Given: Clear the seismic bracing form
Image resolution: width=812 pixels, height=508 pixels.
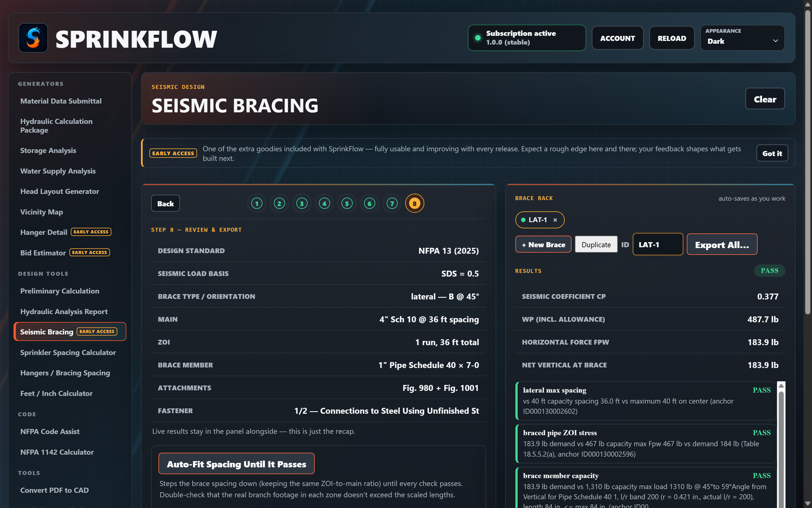Looking at the screenshot, I should (x=765, y=99).
